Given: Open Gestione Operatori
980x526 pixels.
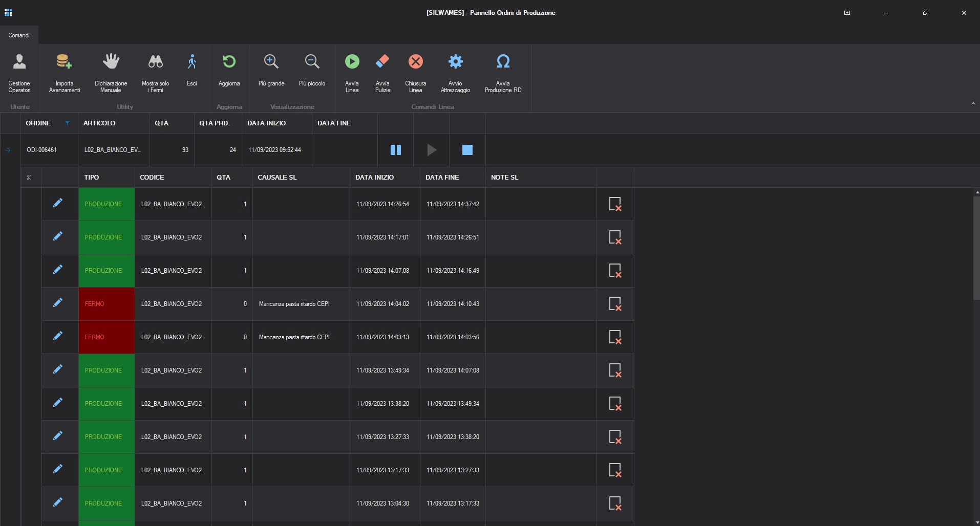Looking at the screenshot, I should [x=19, y=72].
